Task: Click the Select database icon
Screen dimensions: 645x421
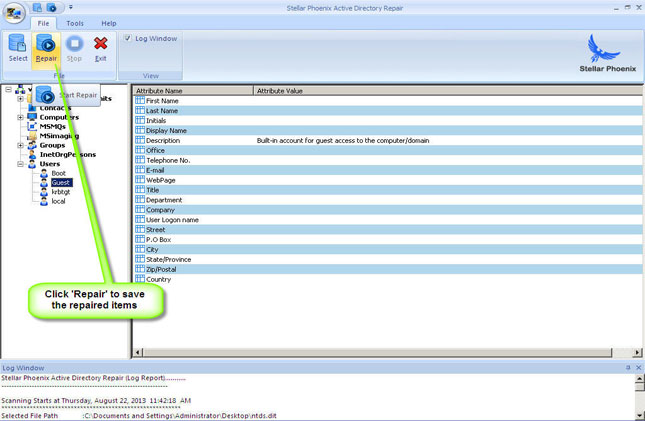Action: (18, 43)
